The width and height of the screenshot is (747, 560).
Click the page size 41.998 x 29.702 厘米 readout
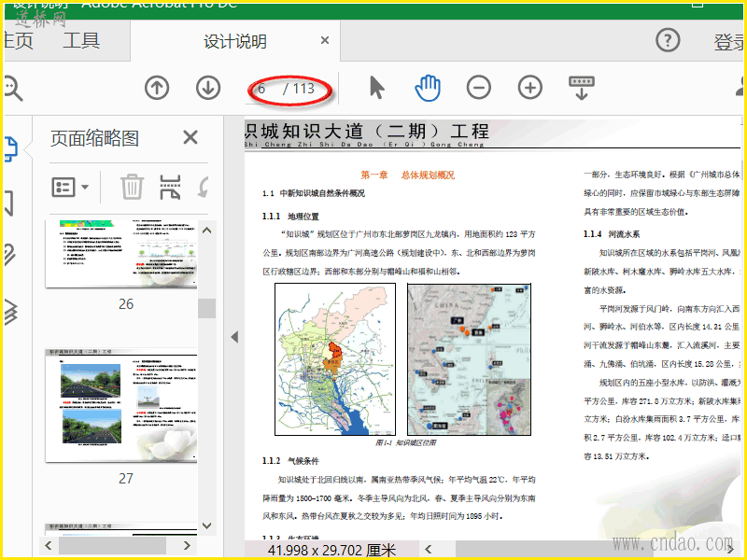point(331,550)
